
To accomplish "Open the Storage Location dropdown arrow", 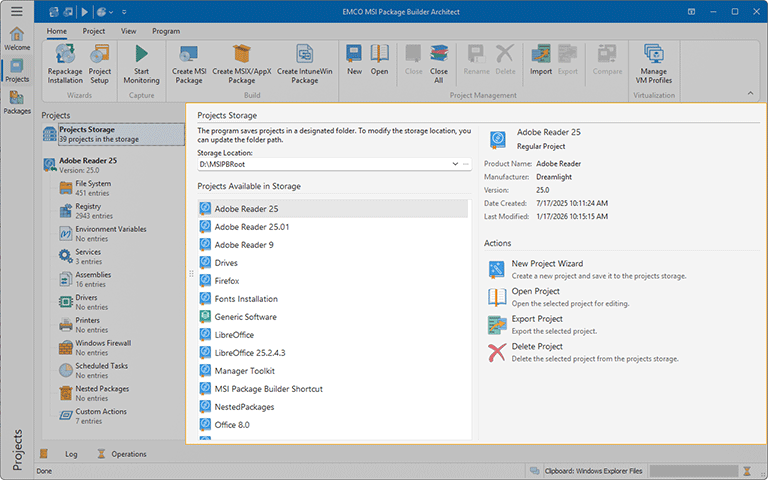I will [x=455, y=163].
